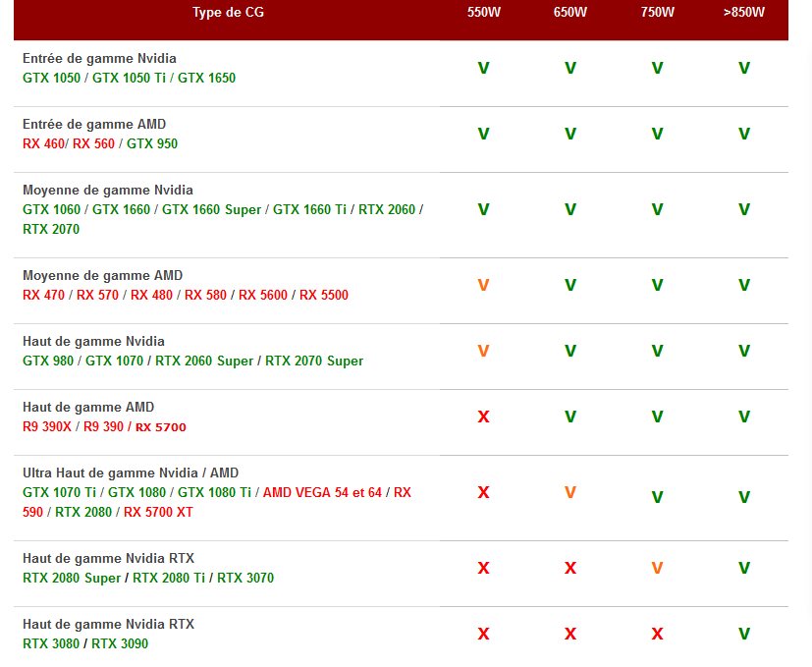The width and height of the screenshot is (812, 667).
Task: Select the "Entrée de gamme Nvidia" row title
Action: pyautogui.click(x=99, y=59)
